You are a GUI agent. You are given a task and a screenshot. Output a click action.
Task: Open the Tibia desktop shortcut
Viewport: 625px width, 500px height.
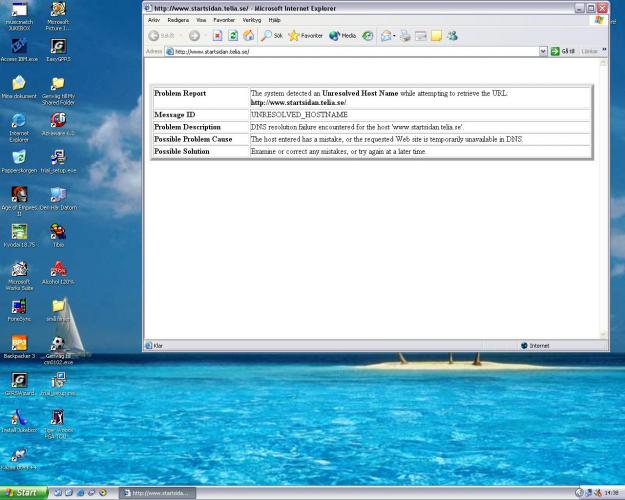click(58, 234)
